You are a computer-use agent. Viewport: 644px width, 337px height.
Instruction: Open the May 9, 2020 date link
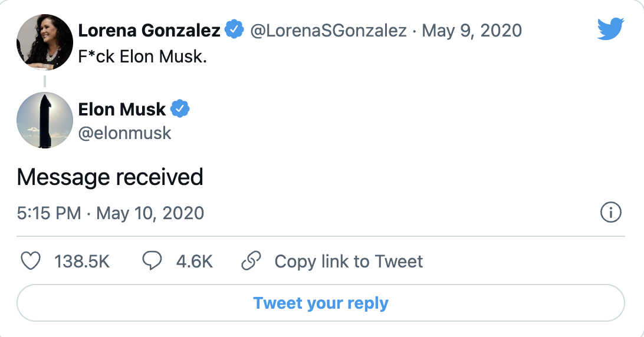472,30
